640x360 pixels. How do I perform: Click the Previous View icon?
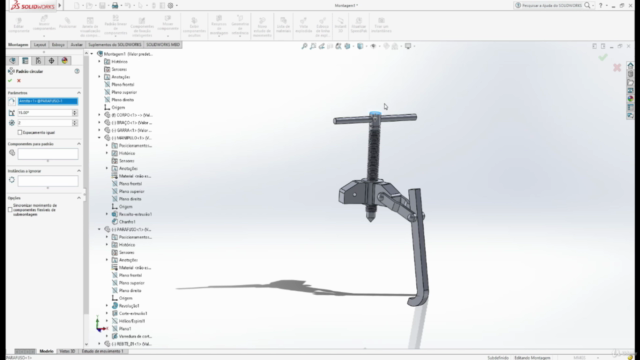point(321,46)
